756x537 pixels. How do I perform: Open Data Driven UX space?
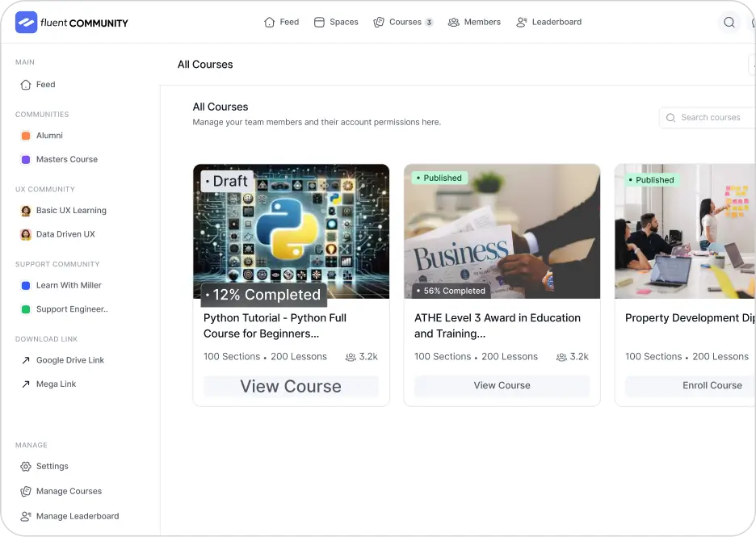pos(65,234)
